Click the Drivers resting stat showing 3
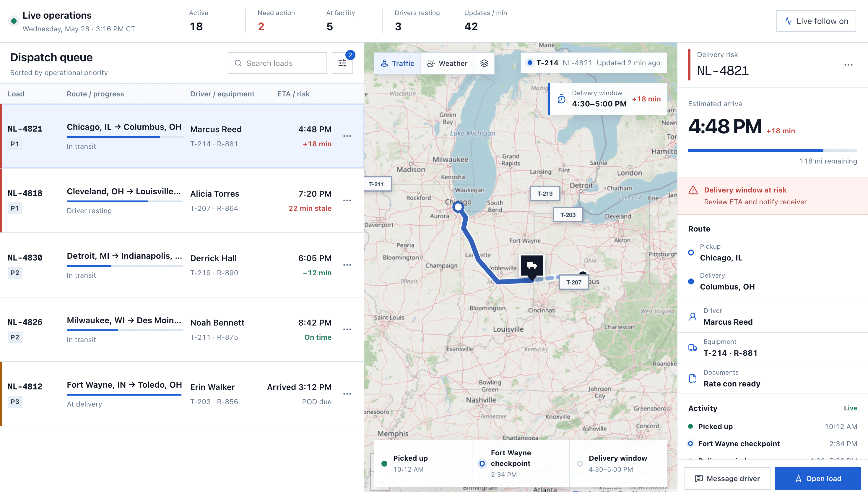 click(x=417, y=21)
